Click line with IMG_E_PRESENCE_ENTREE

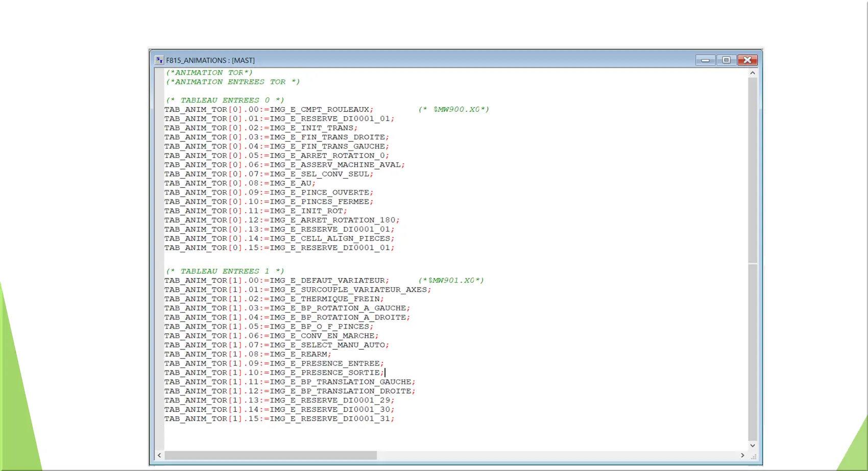tap(274, 363)
